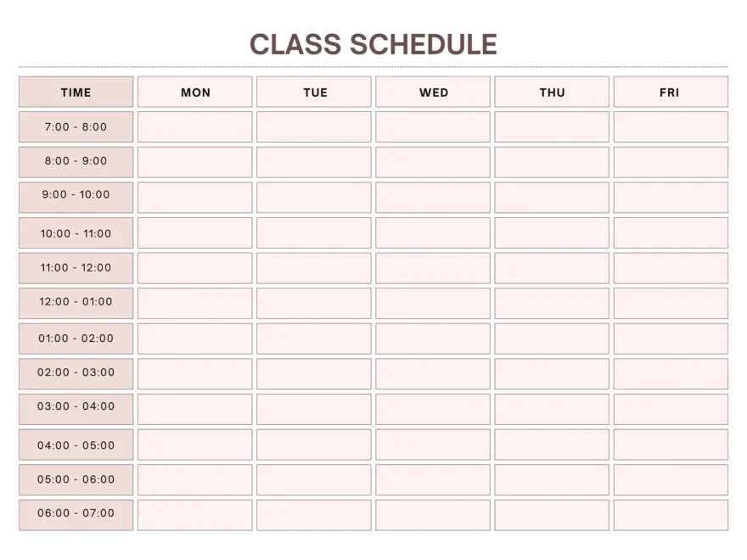Select the WED column header
This screenshot has width=747, height=560.
coord(433,92)
